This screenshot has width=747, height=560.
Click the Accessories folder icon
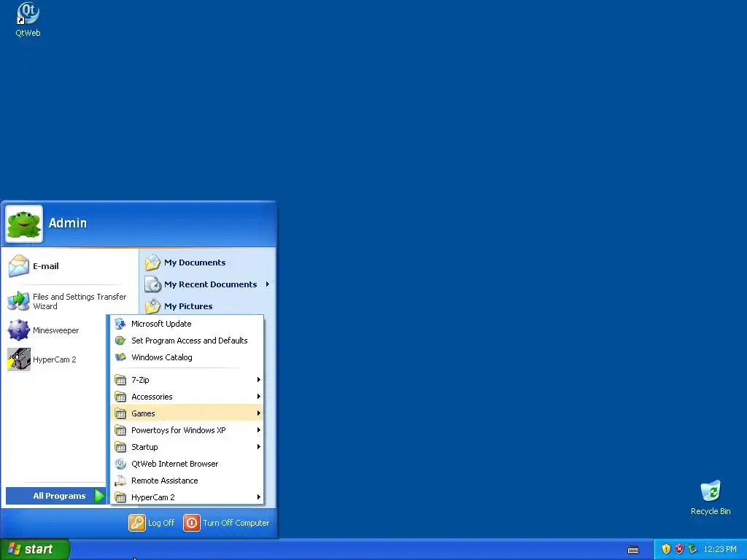[120, 397]
